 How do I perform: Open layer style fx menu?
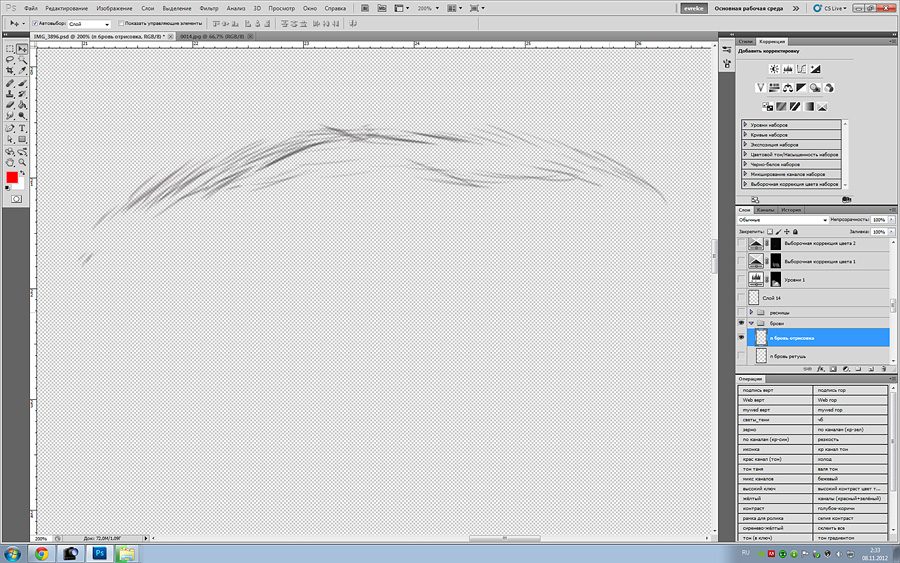[x=821, y=369]
